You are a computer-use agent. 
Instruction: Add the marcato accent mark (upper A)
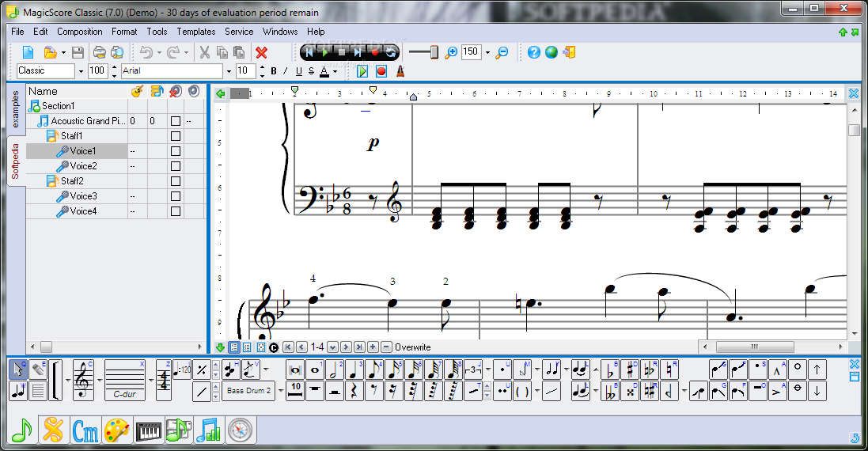point(777,370)
